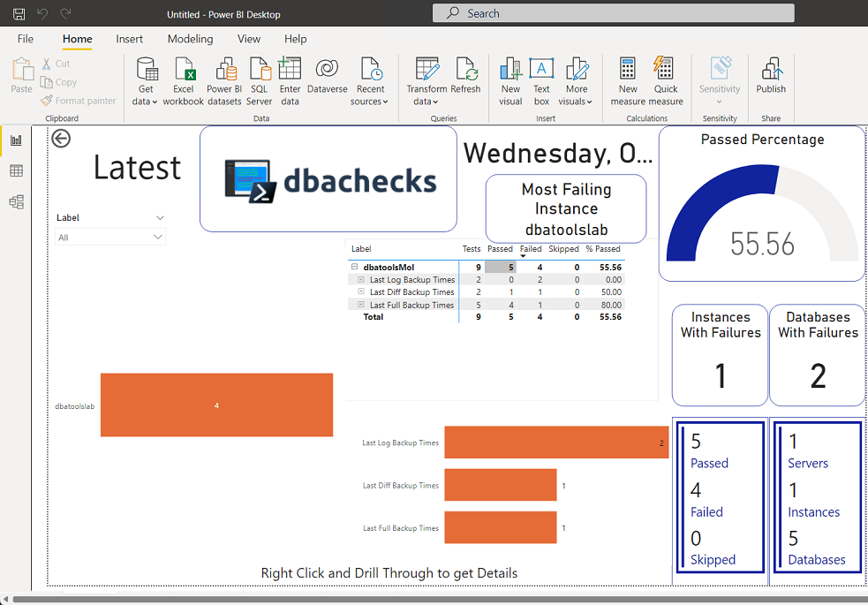This screenshot has width=868, height=605.
Task: Click the dbachecks logo image
Action: (328, 179)
